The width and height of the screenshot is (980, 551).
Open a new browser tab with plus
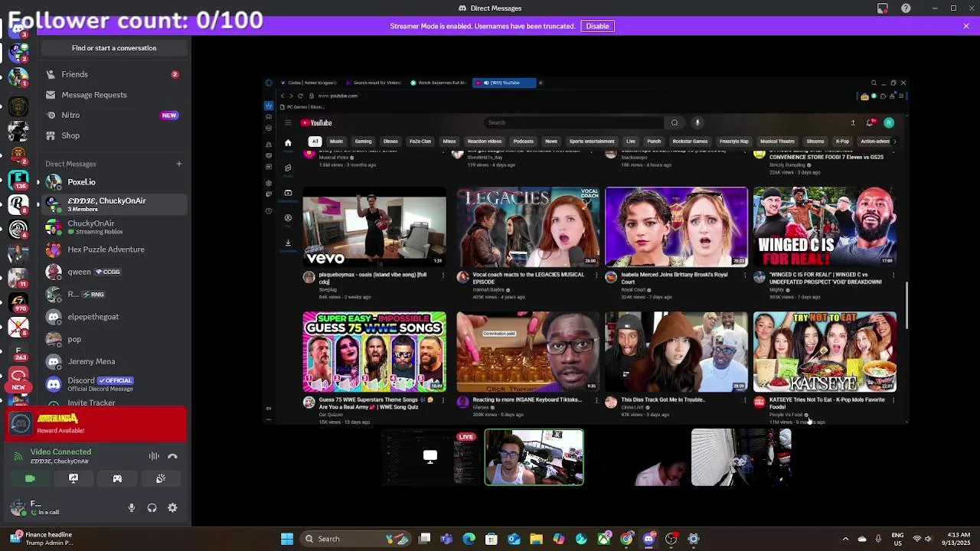coord(541,83)
